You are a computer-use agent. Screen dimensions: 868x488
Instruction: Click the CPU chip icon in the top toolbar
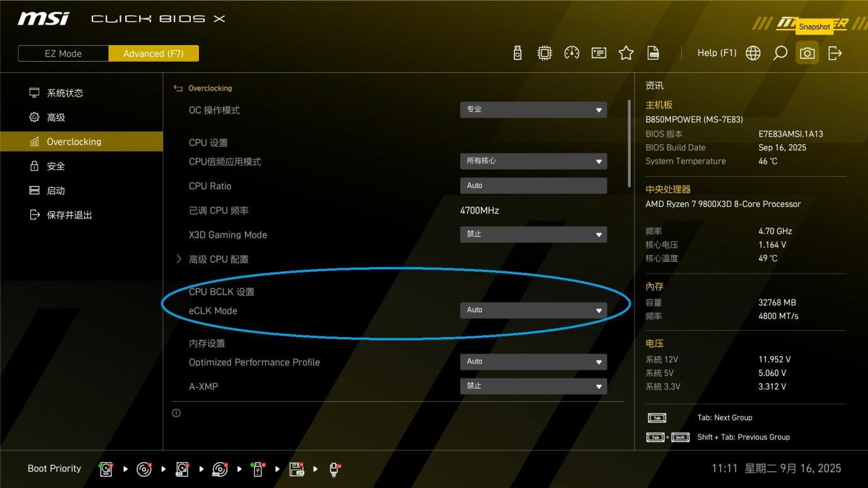coord(544,53)
